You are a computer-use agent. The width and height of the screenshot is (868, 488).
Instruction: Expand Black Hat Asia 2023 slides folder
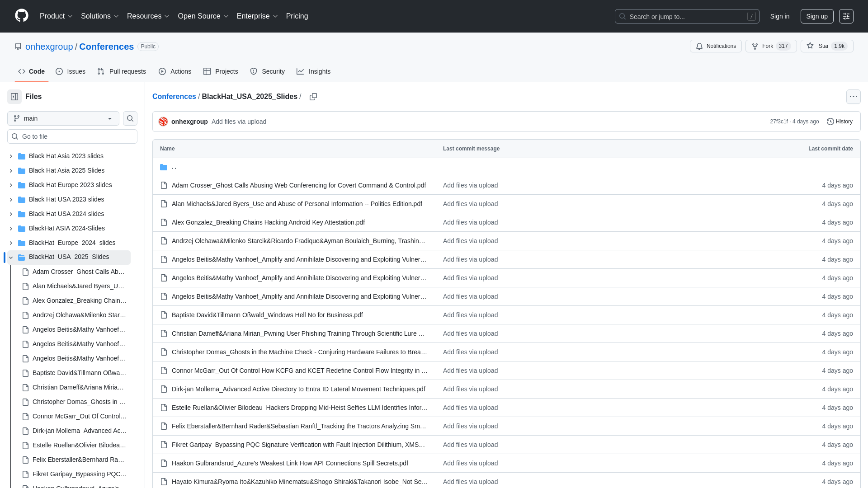11,156
